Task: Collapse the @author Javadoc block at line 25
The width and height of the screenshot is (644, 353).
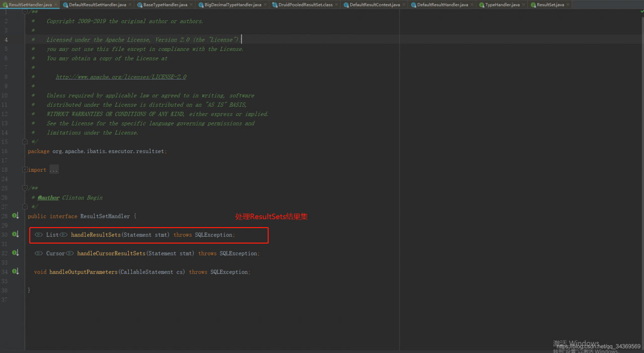Action: 25,188
